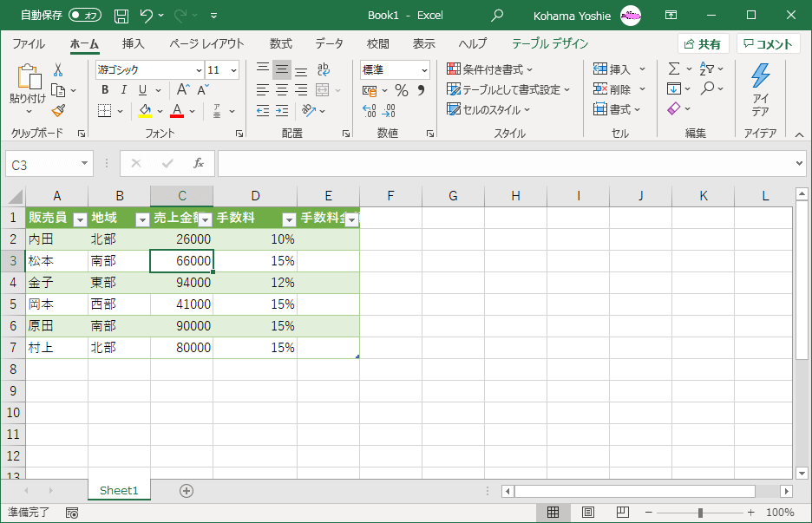Select the Format Painter brush

58,110
